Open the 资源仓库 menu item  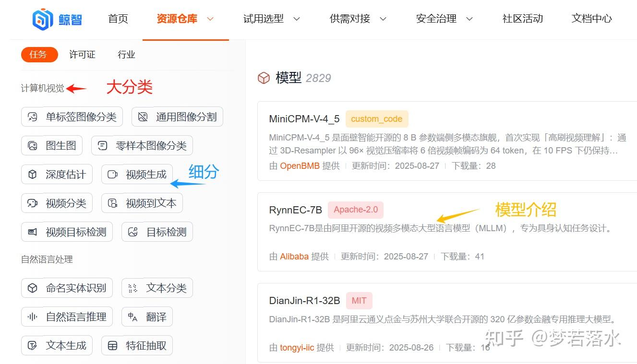tap(177, 19)
